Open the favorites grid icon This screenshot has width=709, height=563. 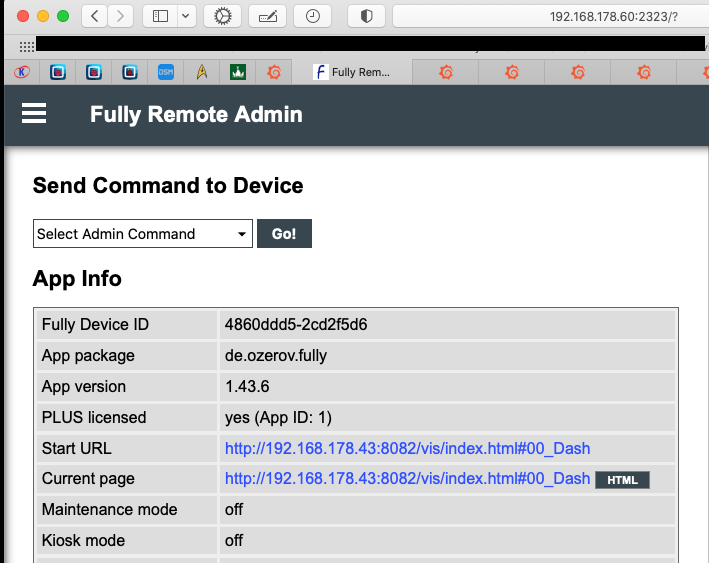(27, 46)
